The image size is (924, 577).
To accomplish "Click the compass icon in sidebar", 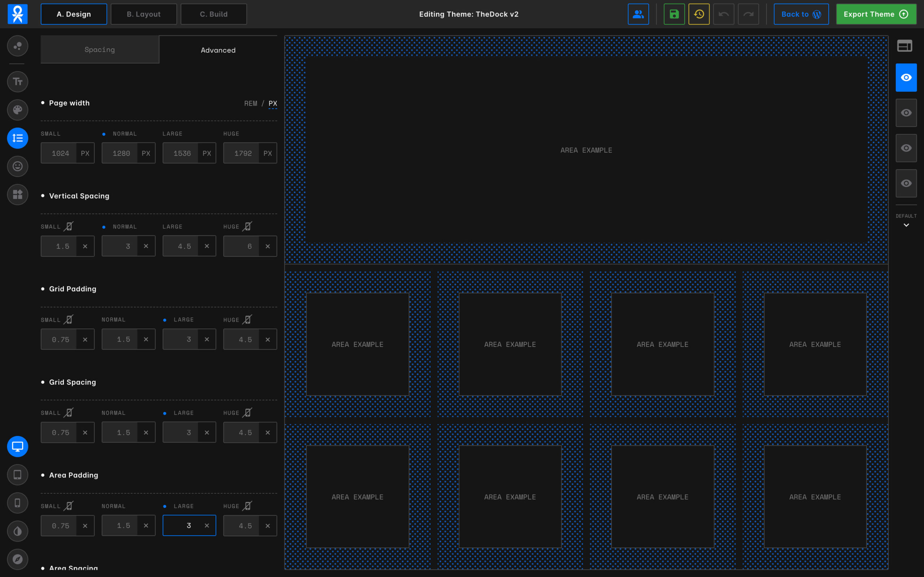I will pos(18,559).
